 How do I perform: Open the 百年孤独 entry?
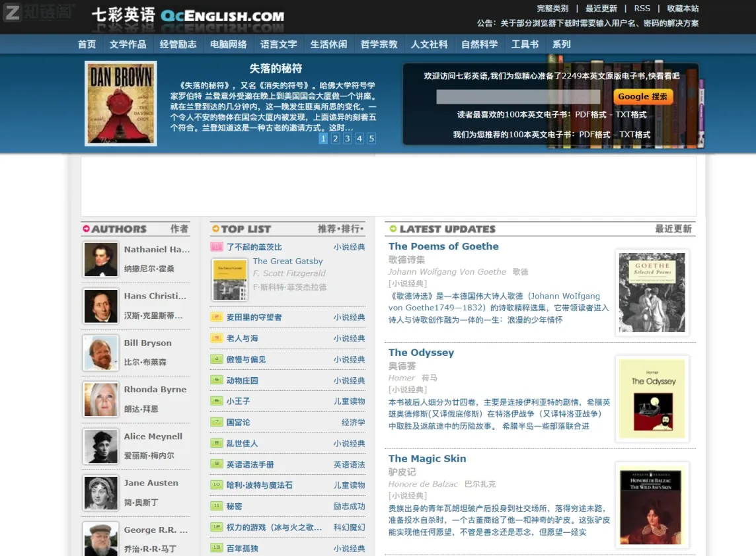click(x=242, y=549)
